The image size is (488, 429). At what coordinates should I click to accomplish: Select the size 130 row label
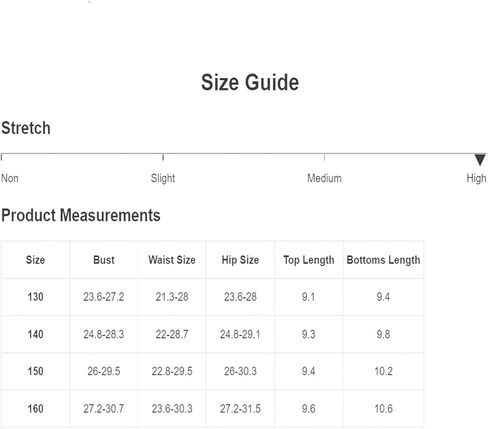pos(35,297)
